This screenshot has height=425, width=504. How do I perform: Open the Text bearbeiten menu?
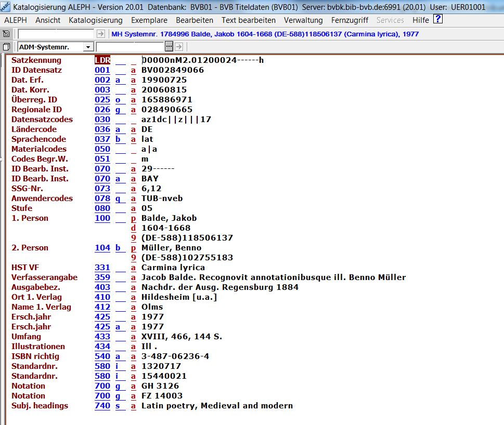[x=249, y=20]
